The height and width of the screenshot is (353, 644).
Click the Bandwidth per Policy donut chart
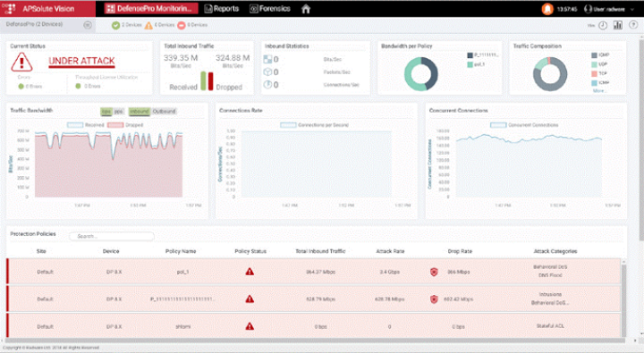coord(421,74)
